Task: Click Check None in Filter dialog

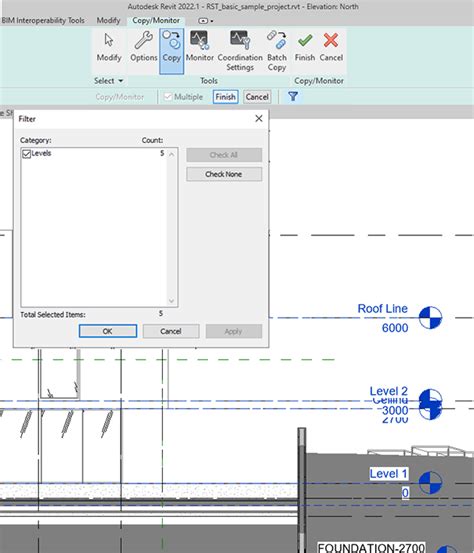Action: [x=224, y=174]
